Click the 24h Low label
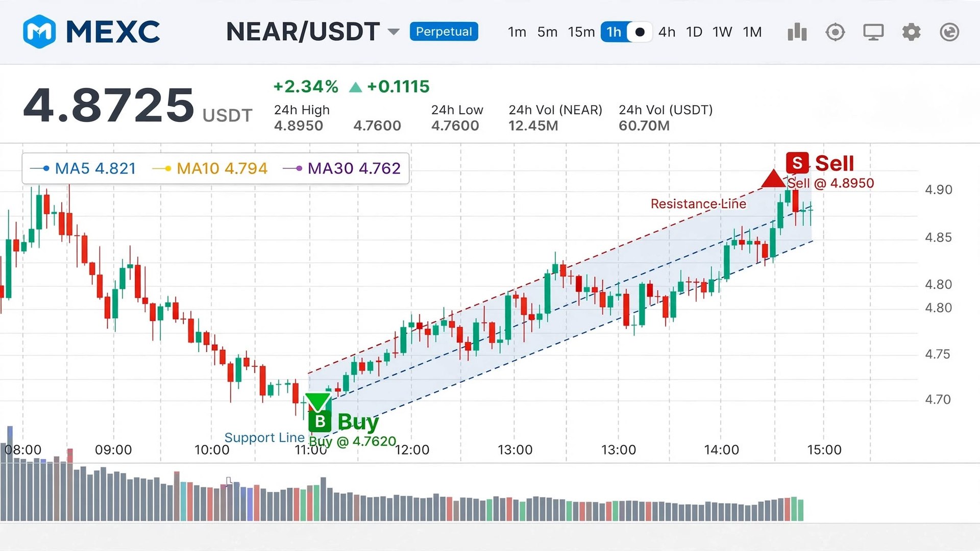This screenshot has height=551, width=980. point(457,110)
